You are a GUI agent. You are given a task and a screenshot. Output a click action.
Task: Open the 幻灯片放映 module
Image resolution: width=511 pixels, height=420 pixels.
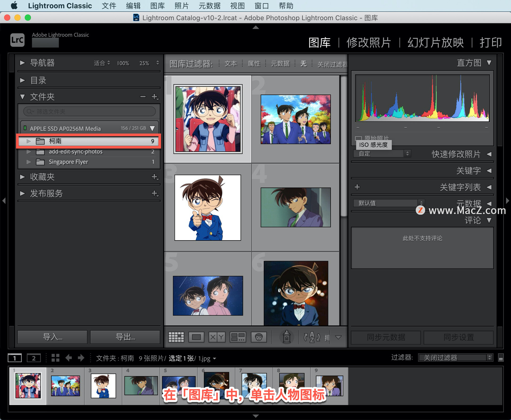pyautogui.click(x=435, y=43)
